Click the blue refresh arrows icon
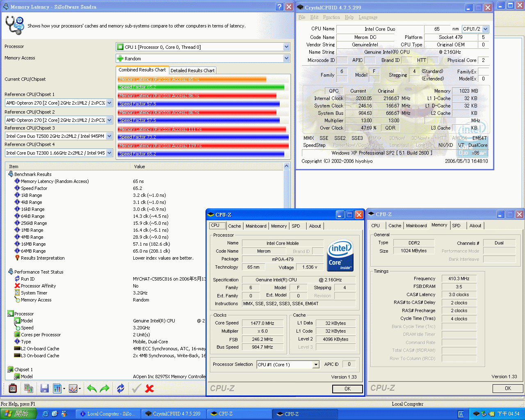 (121, 388)
